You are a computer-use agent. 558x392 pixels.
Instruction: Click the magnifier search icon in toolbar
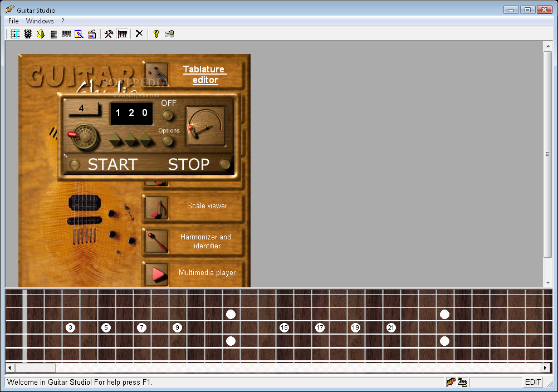79,34
